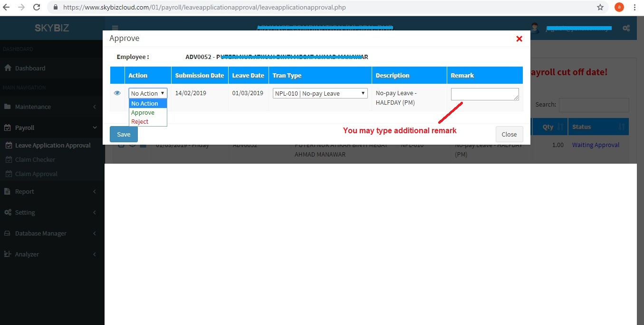Viewport: 644px width, 325px height.
Task: Click the Save button
Action: tap(124, 134)
